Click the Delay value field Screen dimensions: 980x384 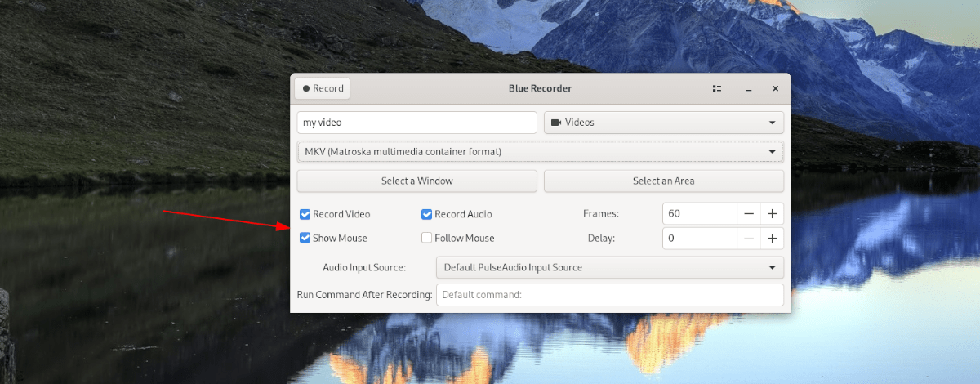pos(700,239)
